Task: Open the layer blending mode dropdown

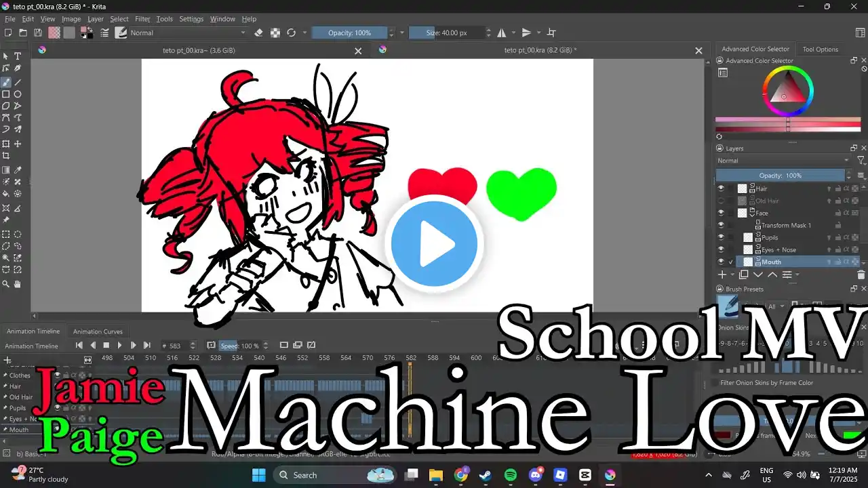Action: tap(784, 161)
